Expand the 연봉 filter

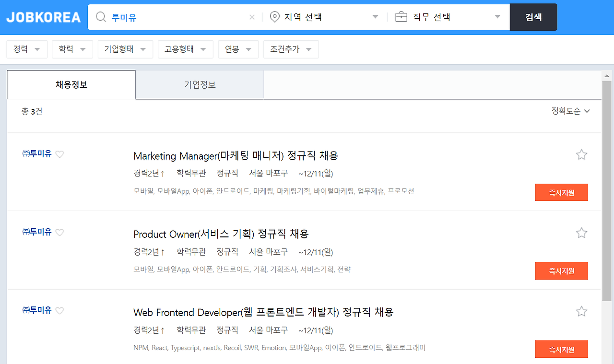pos(238,49)
